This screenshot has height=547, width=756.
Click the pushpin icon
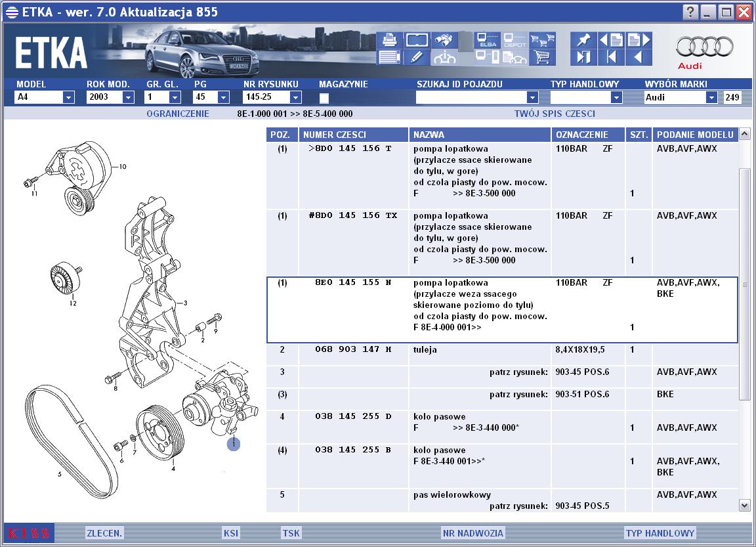[x=583, y=40]
